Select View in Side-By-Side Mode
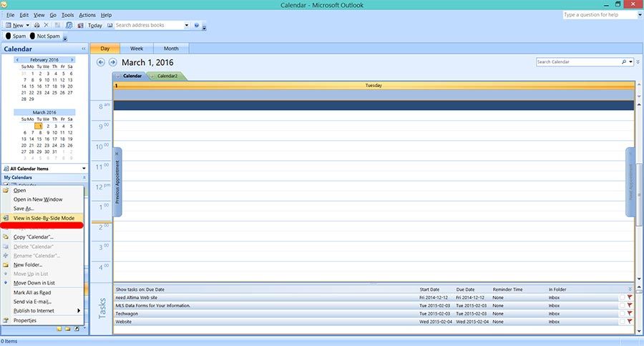The image size is (644, 346). click(x=43, y=218)
